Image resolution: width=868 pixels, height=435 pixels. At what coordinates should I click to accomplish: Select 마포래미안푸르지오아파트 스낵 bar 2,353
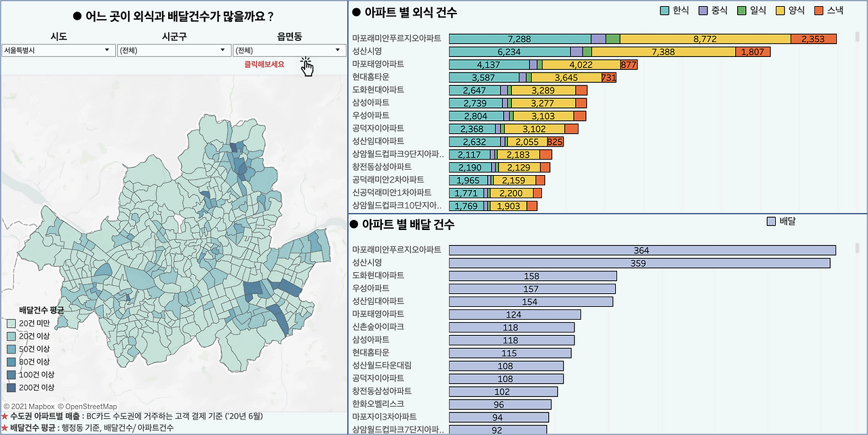pyautogui.click(x=813, y=39)
